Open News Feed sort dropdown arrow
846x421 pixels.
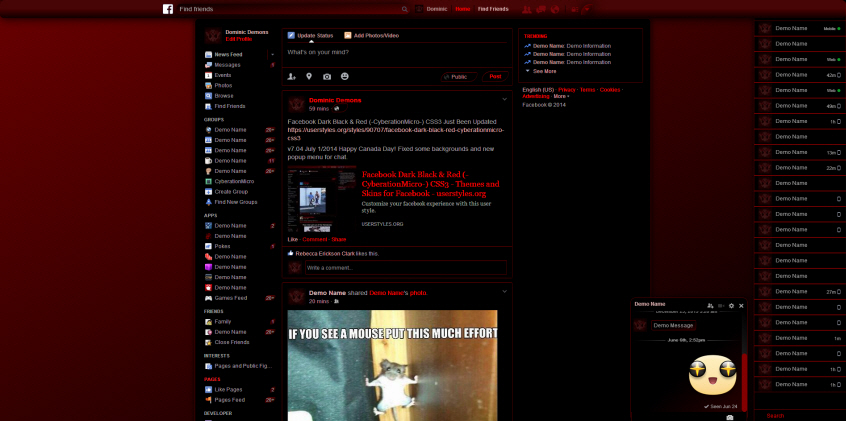pos(272,55)
